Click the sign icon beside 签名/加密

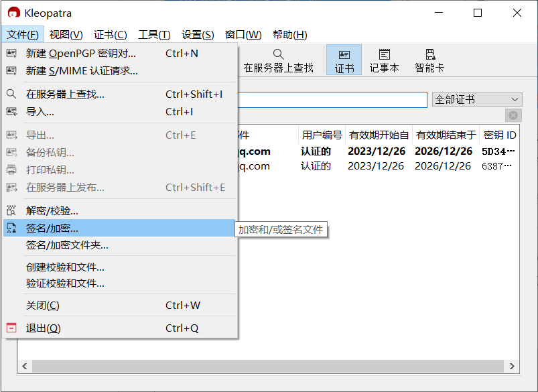[x=11, y=228]
